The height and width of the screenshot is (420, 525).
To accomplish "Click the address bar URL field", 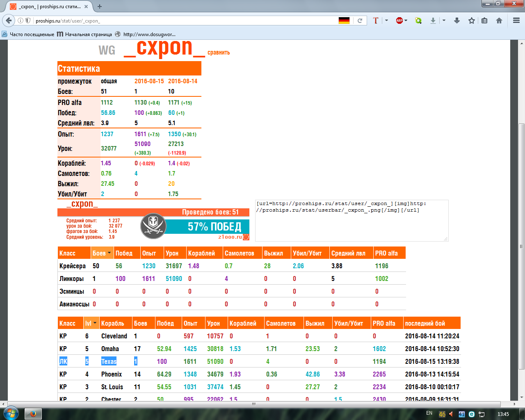I will click(x=185, y=21).
